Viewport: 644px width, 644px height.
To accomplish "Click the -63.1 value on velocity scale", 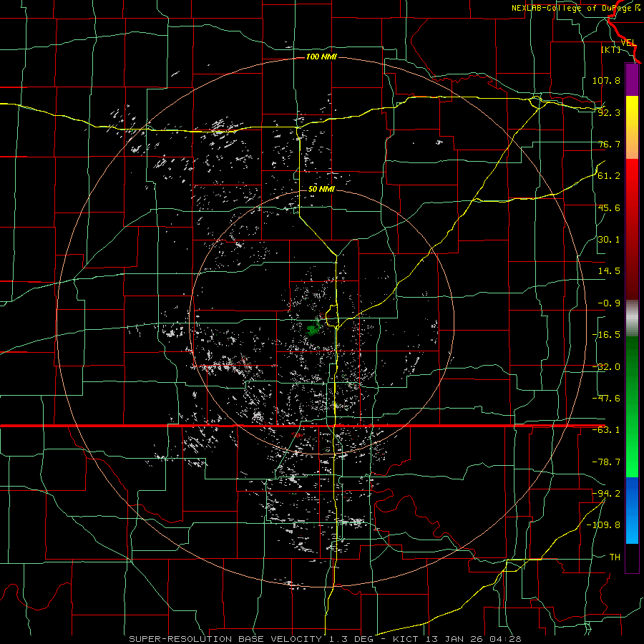I will coord(606,430).
